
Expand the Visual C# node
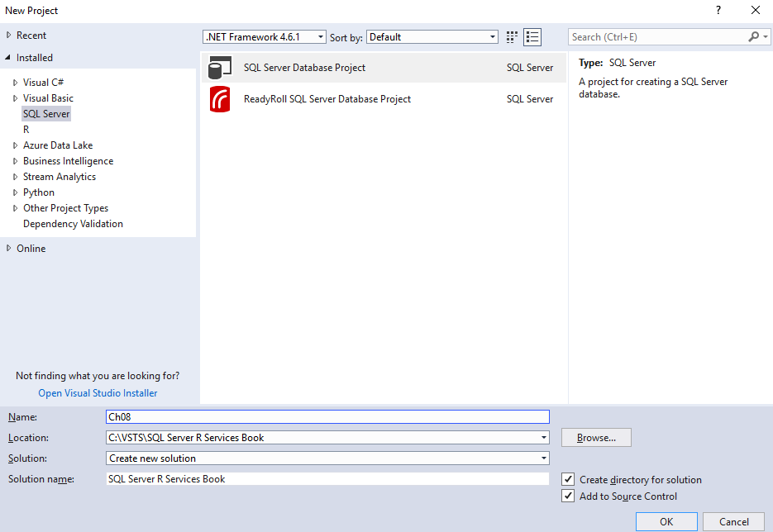[15, 83]
